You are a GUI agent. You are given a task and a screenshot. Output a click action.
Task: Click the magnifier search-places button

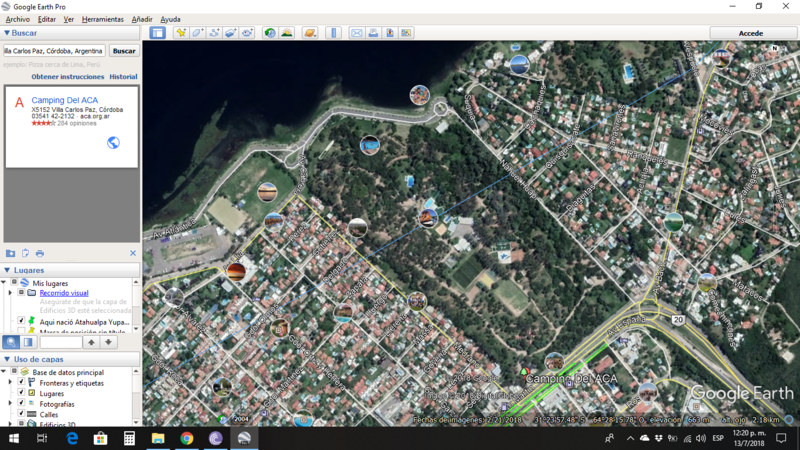[11, 342]
